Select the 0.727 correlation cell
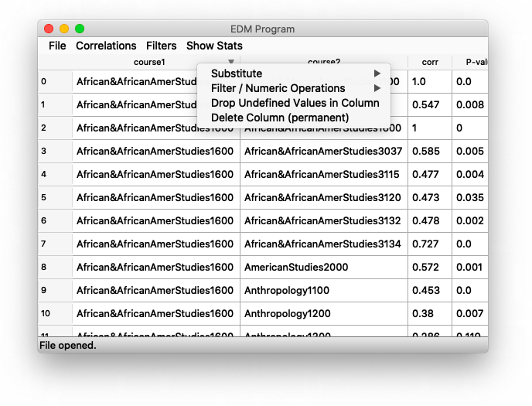Screen dimensions: 532x406 pyautogui.click(x=430, y=244)
